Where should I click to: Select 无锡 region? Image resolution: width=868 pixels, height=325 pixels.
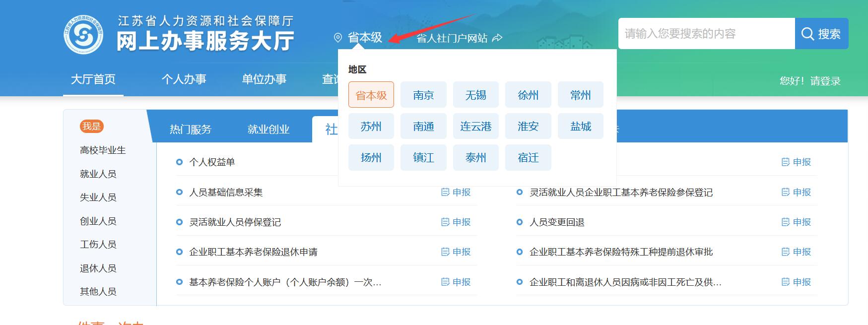[x=476, y=95]
